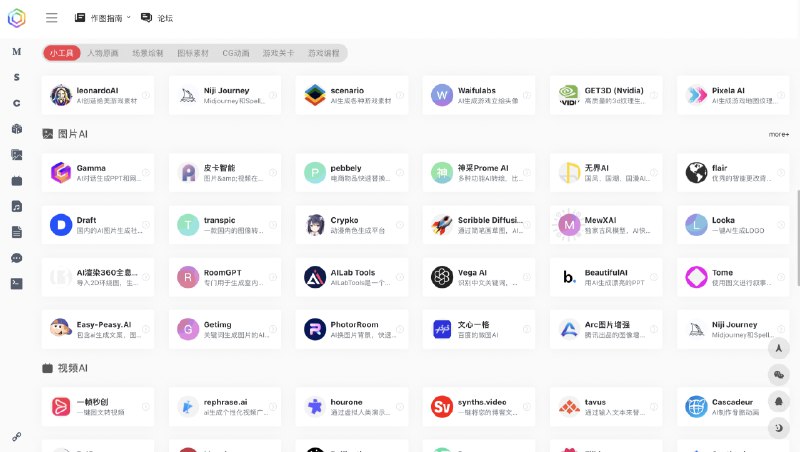This screenshot has height=452, width=800.
Task: Open the Waifulabs card
Action: coord(479,95)
